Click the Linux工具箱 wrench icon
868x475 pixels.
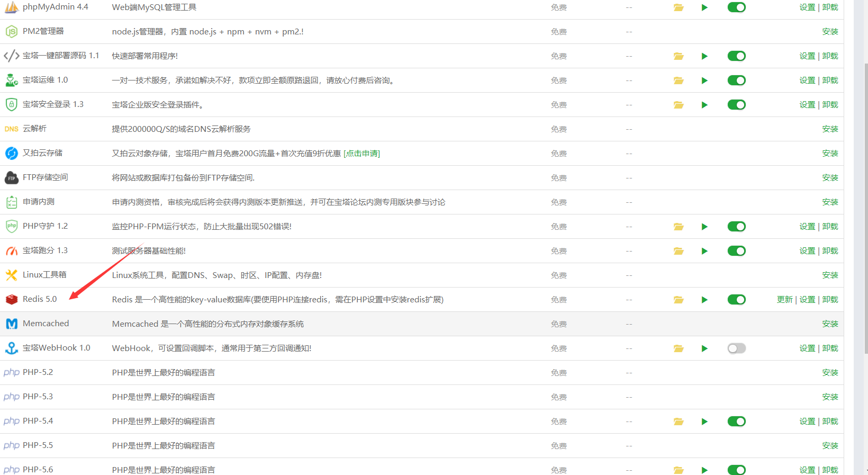tap(12, 275)
